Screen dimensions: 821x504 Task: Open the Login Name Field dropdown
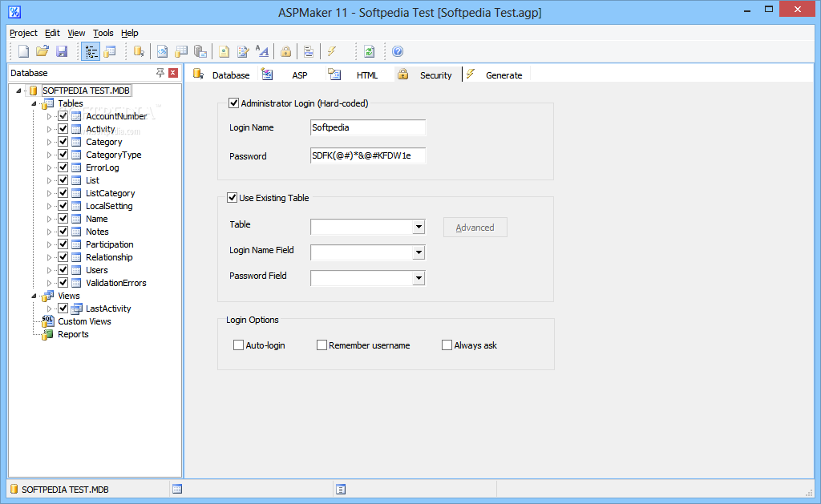419,252
